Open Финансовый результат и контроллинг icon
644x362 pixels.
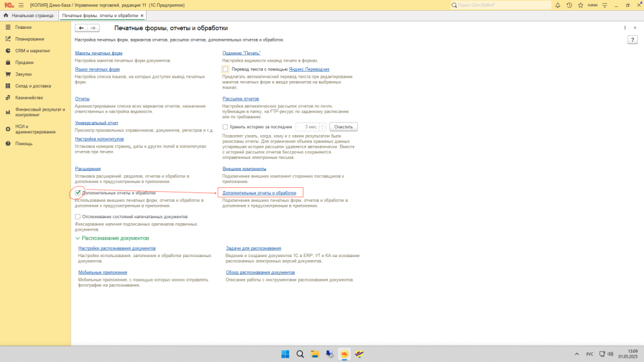point(8,112)
